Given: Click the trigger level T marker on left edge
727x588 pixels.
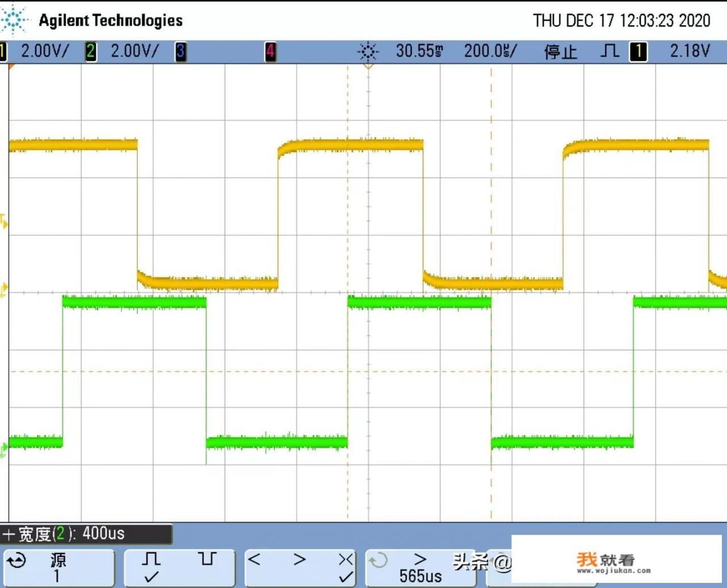Looking at the screenshot, I should tap(3, 221).
